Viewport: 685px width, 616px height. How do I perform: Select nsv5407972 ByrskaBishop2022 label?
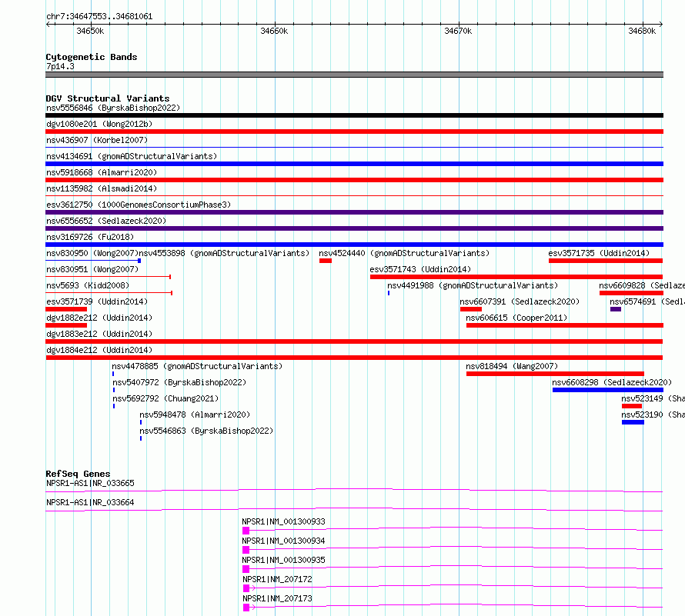click(179, 382)
